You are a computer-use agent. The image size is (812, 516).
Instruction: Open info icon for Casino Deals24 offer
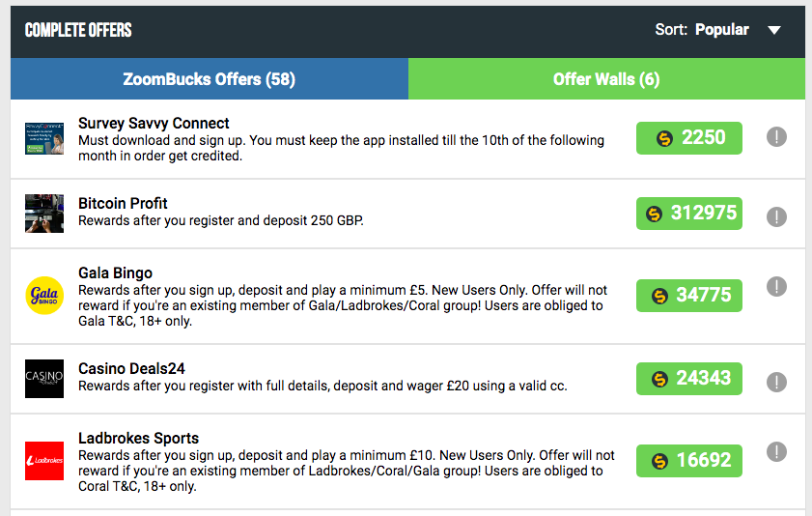pos(776,383)
